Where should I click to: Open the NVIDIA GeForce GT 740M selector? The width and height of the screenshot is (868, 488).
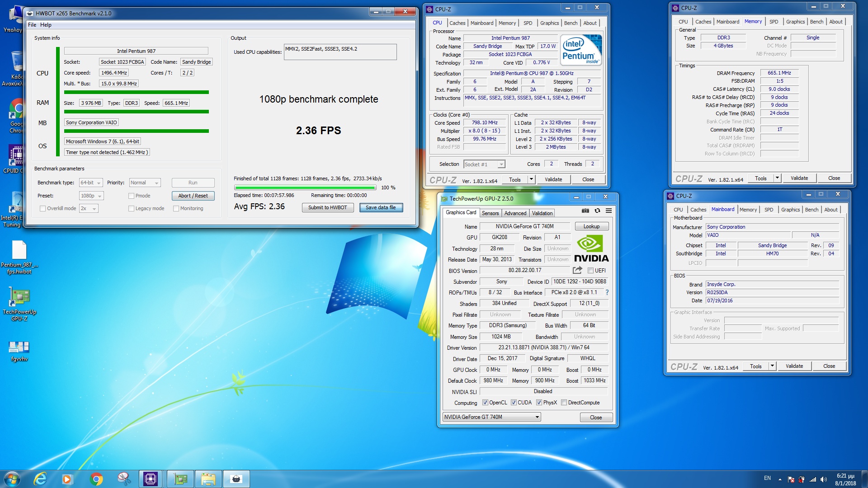point(491,417)
